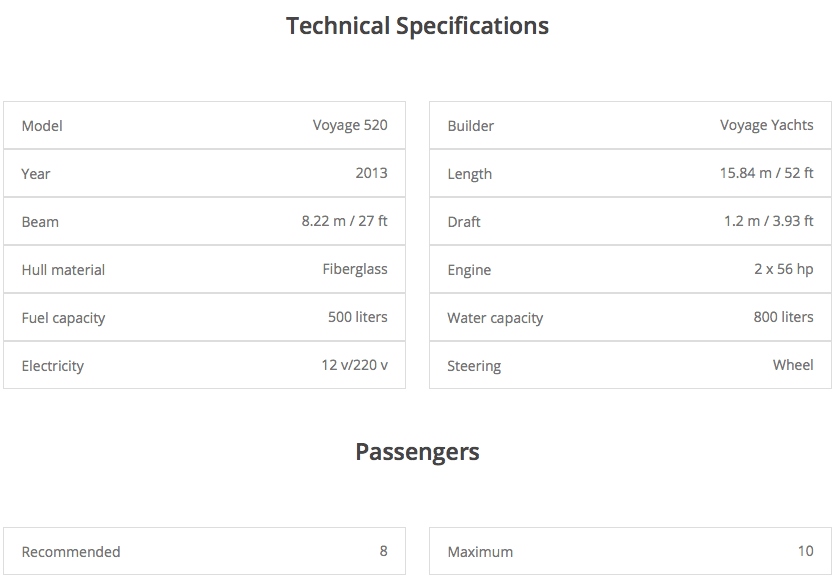Click the Voyage 520 model value
Viewport: 835px width, 580px height.
click(x=350, y=125)
